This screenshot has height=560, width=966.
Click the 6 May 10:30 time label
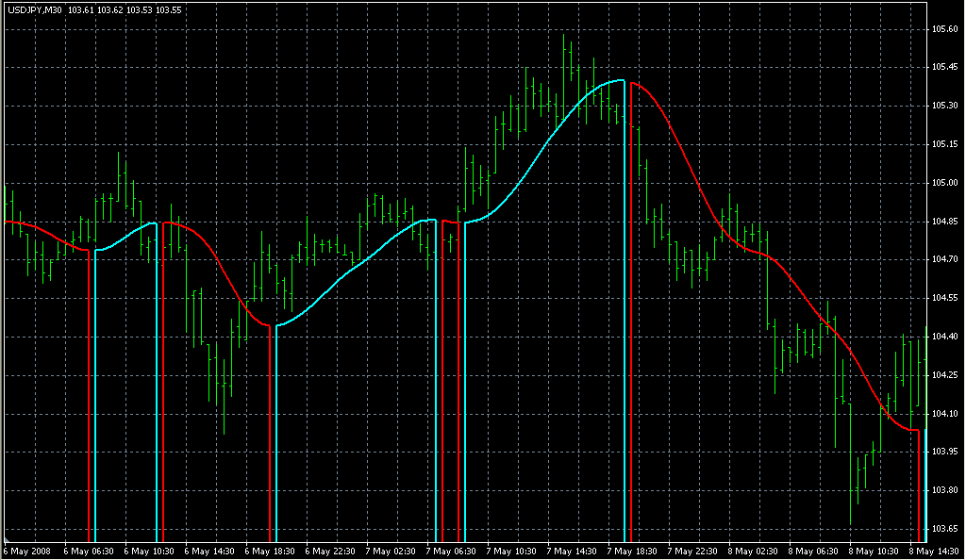tap(149, 551)
